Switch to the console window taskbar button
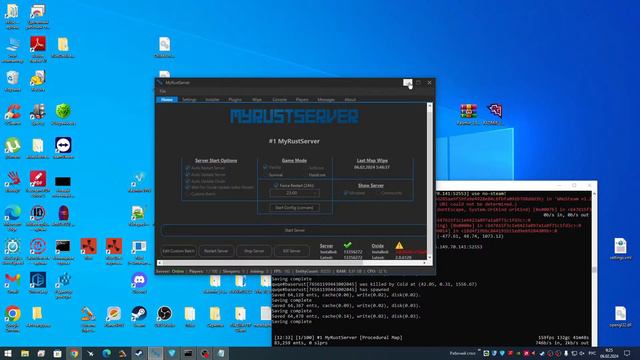 coord(188,353)
